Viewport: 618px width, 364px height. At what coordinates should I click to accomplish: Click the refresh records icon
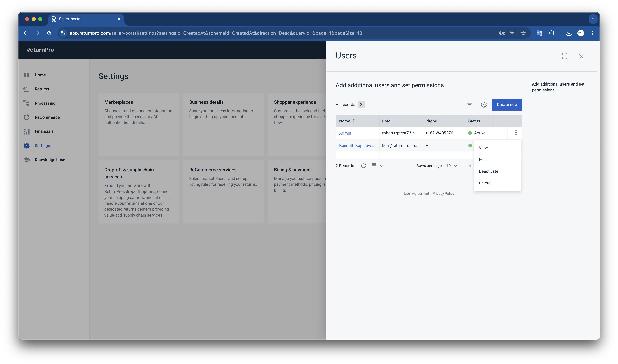point(364,166)
